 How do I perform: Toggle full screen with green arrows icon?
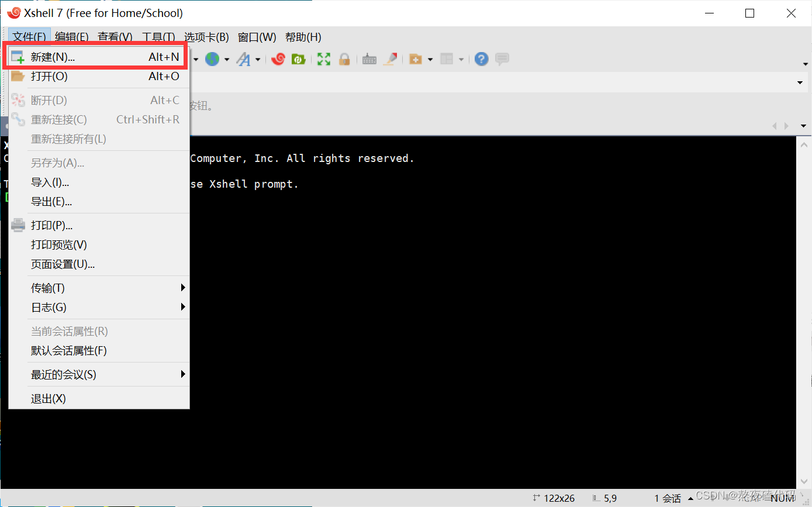tap(324, 59)
